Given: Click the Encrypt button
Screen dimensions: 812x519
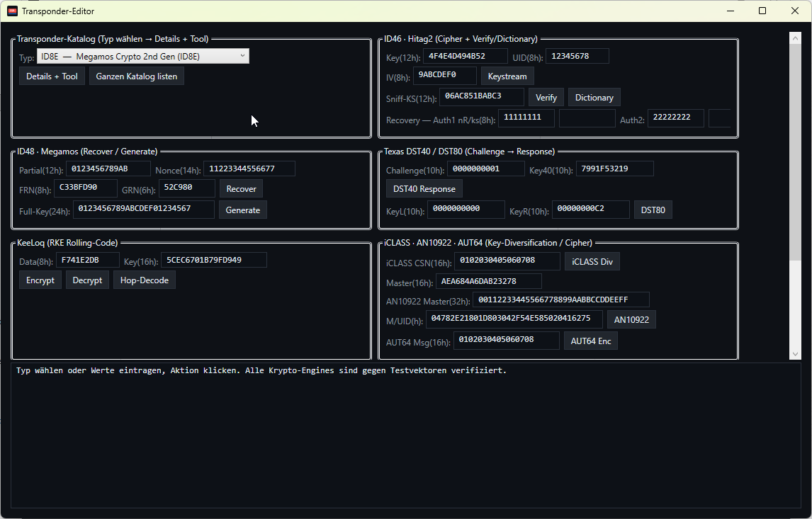Looking at the screenshot, I should coord(40,280).
